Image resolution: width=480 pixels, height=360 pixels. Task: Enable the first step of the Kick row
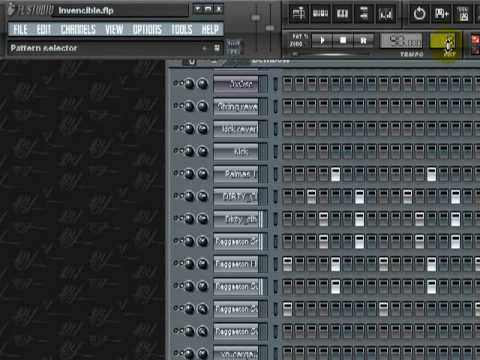point(287,152)
